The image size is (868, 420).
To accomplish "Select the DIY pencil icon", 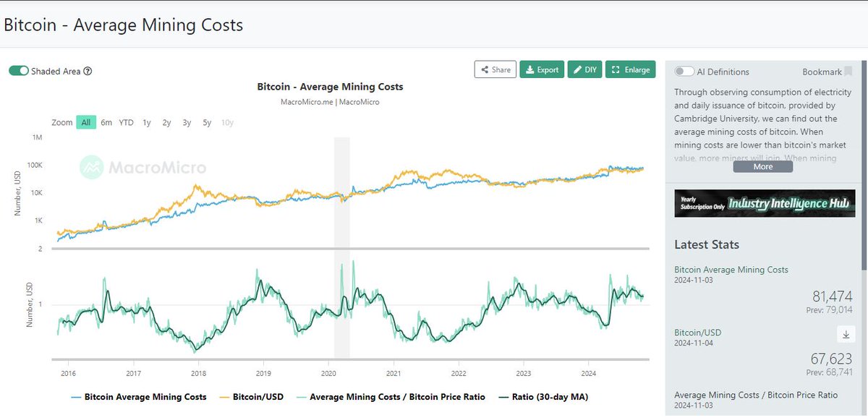I will (x=579, y=69).
